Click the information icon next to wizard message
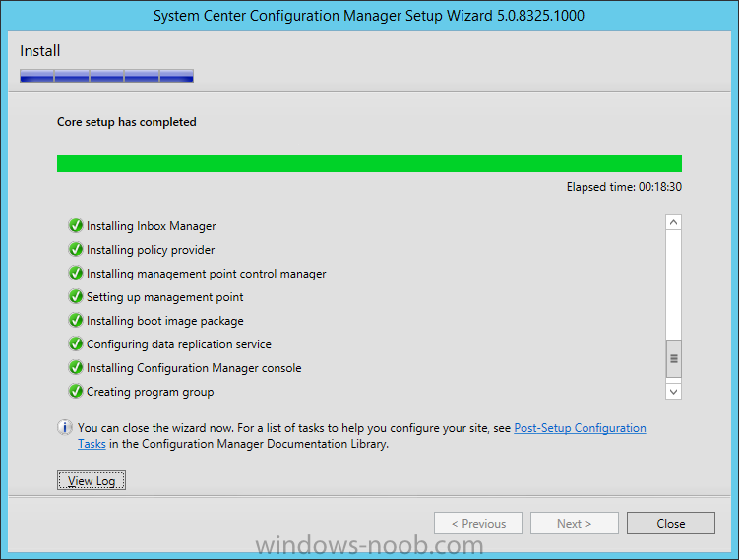Image resolution: width=739 pixels, height=560 pixels. coord(65,427)
